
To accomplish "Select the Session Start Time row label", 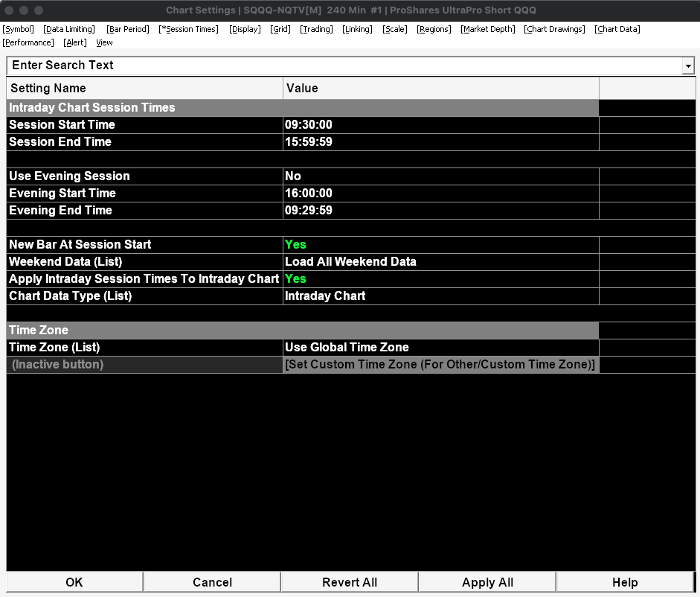I will (144, 124).
